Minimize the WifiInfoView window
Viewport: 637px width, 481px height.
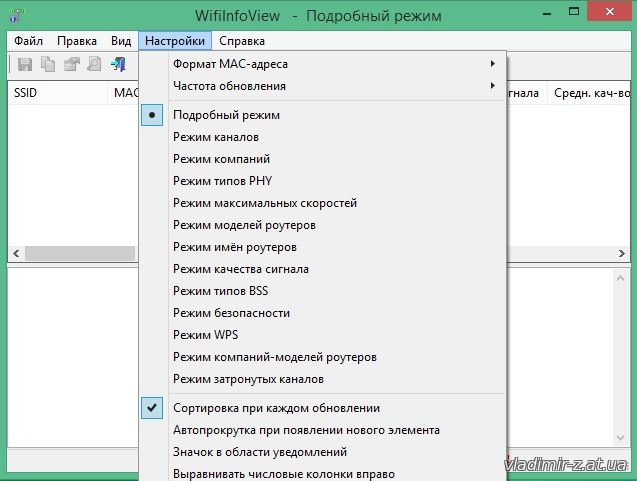pyautogui.click(x=548, y=12)
